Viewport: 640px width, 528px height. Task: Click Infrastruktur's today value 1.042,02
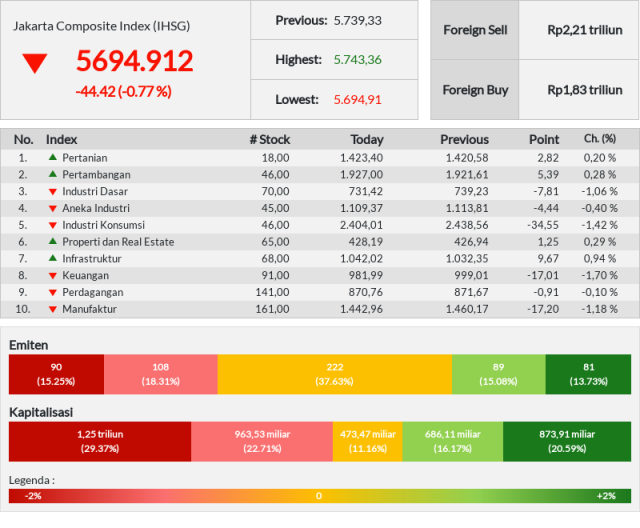point(362,259)
